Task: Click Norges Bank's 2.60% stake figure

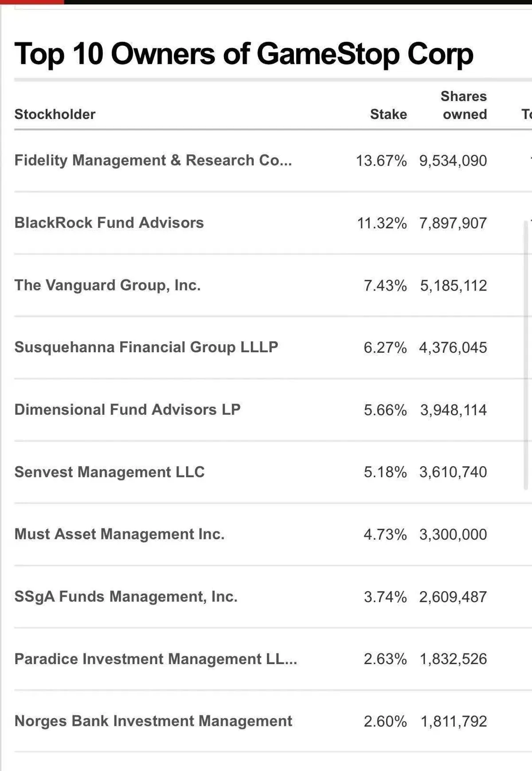Action: [385, 722]
